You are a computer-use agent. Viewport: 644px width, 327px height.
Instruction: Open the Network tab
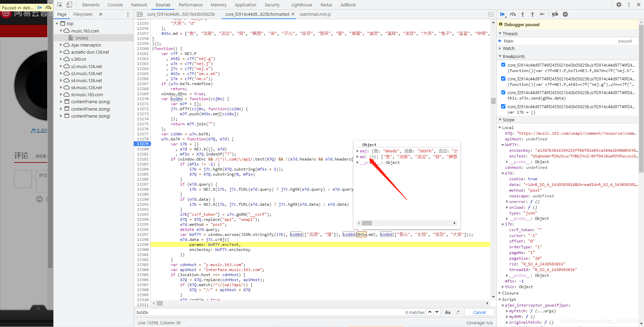pyautogui.click(x=139, y=5)
